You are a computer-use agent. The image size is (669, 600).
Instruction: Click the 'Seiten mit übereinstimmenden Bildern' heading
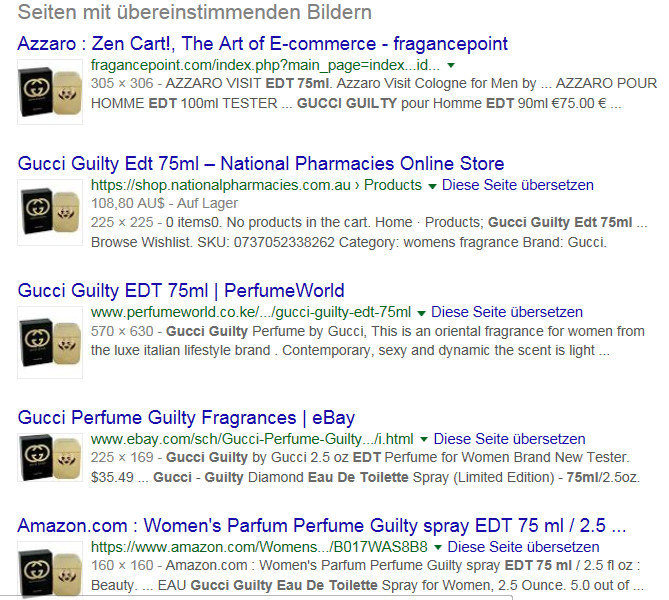coord(195,12)
